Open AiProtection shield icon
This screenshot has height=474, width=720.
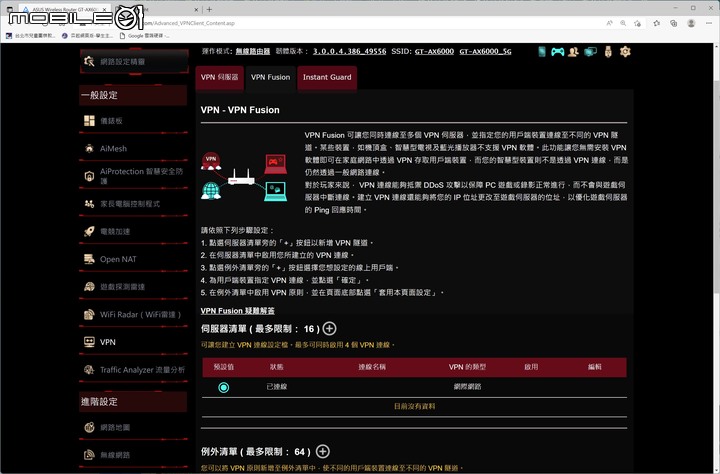tap(89, 176)
